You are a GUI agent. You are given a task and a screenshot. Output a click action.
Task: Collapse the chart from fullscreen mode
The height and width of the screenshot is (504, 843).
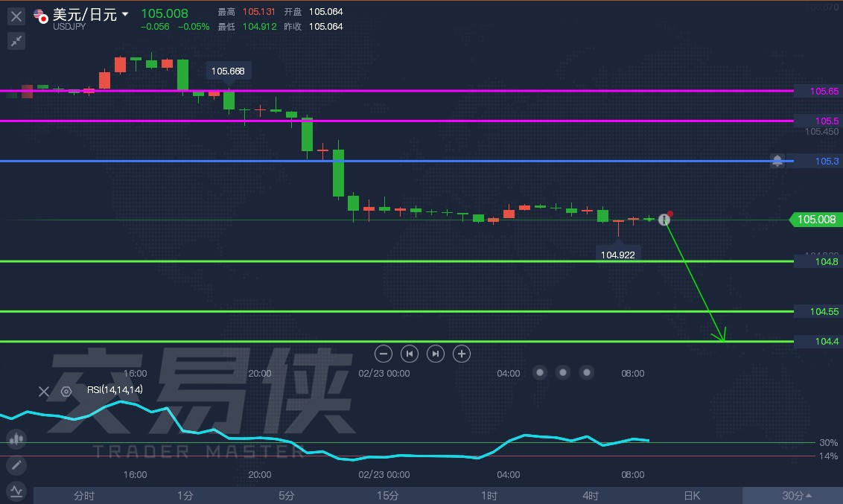16,41
